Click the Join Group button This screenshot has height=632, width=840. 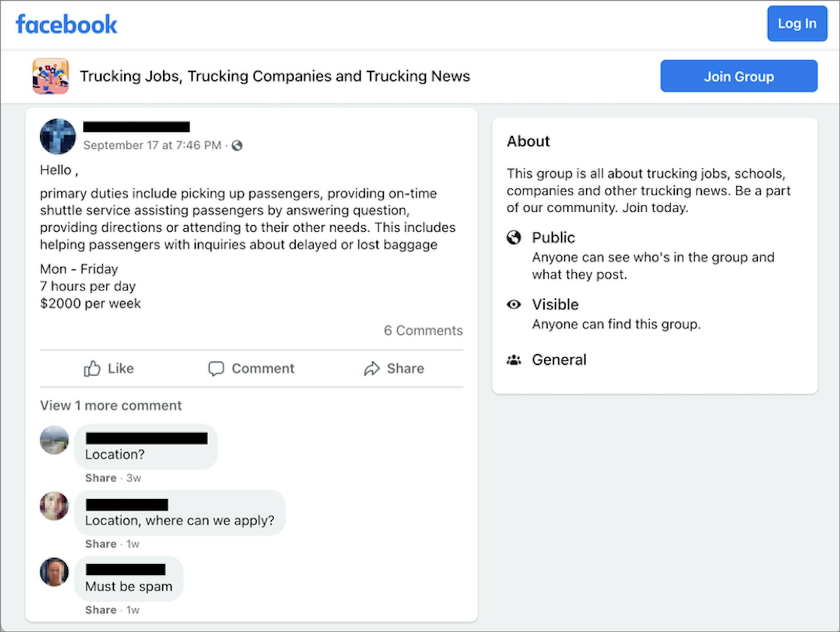tap(739, 77)
